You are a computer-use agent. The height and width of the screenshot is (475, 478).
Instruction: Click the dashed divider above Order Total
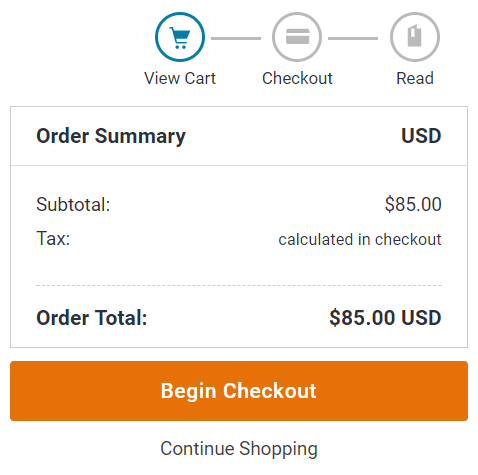(x=239, y=285)
